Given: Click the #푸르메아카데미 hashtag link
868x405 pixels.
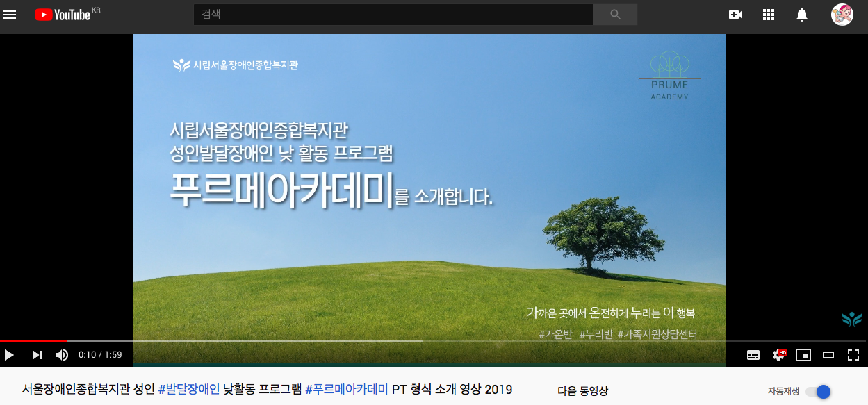Looking at the screenshot, I should 347,389.
